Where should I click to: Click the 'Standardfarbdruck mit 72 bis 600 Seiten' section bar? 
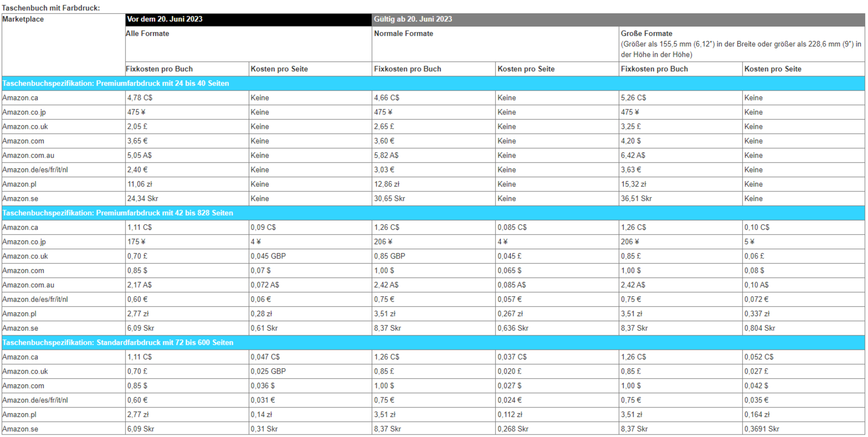coord(433,343)
